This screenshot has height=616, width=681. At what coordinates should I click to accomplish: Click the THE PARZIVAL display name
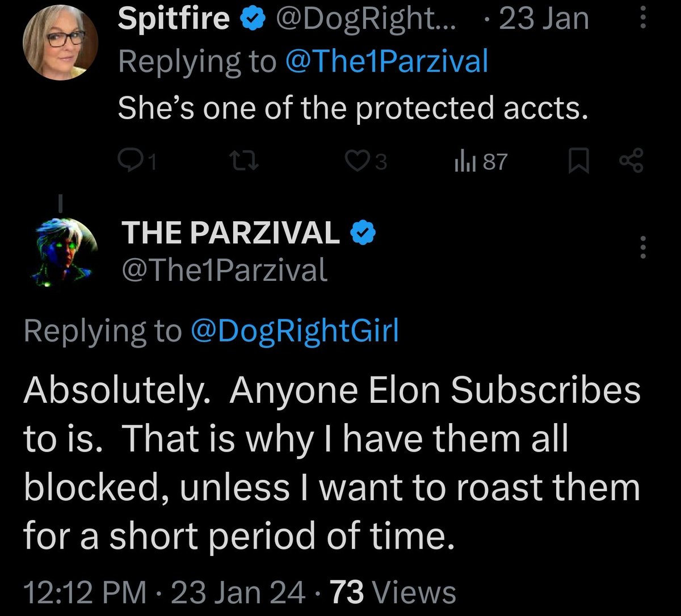(x=230, y=233)
